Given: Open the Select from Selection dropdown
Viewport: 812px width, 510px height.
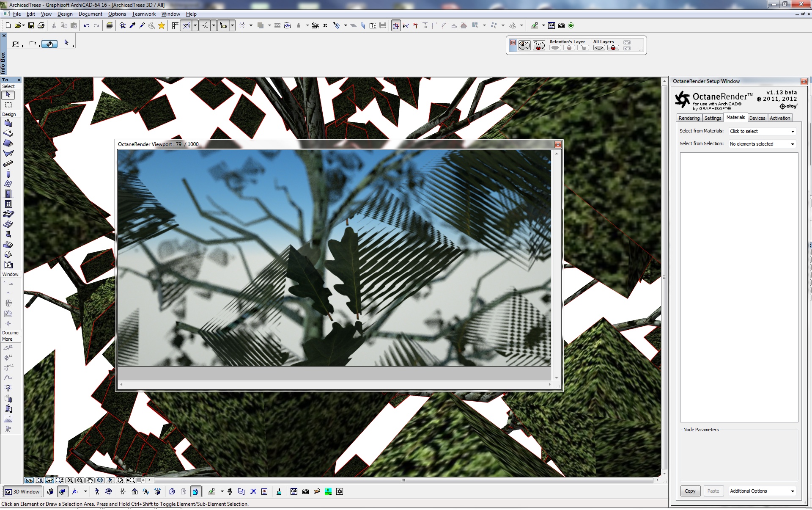Looking at the screenshot, I should pyautogui.click(x=762, y=144).
